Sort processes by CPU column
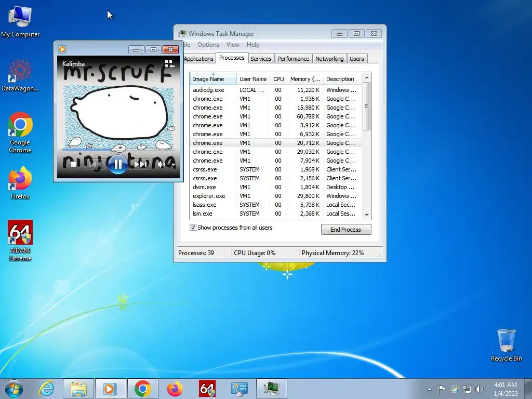This screenshot has height=399, width=532. 278,79
